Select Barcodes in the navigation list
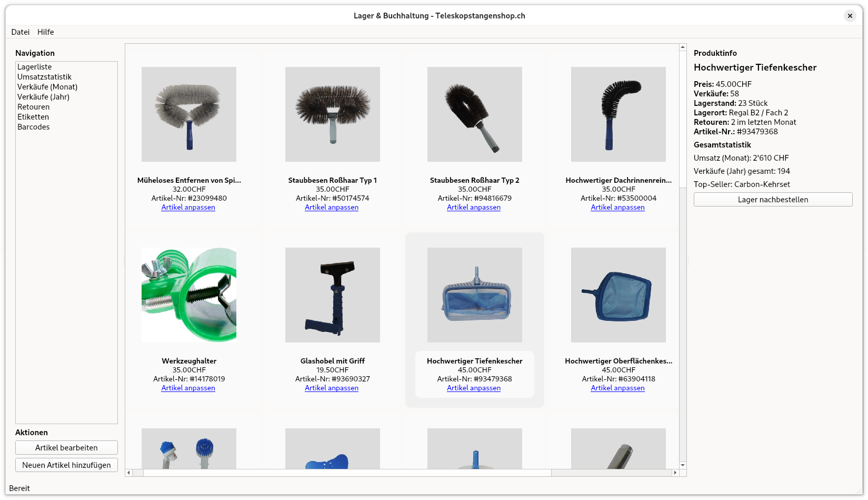Viewport: 868px width, 500px height. pyautogui.click(x=33, y=127)
